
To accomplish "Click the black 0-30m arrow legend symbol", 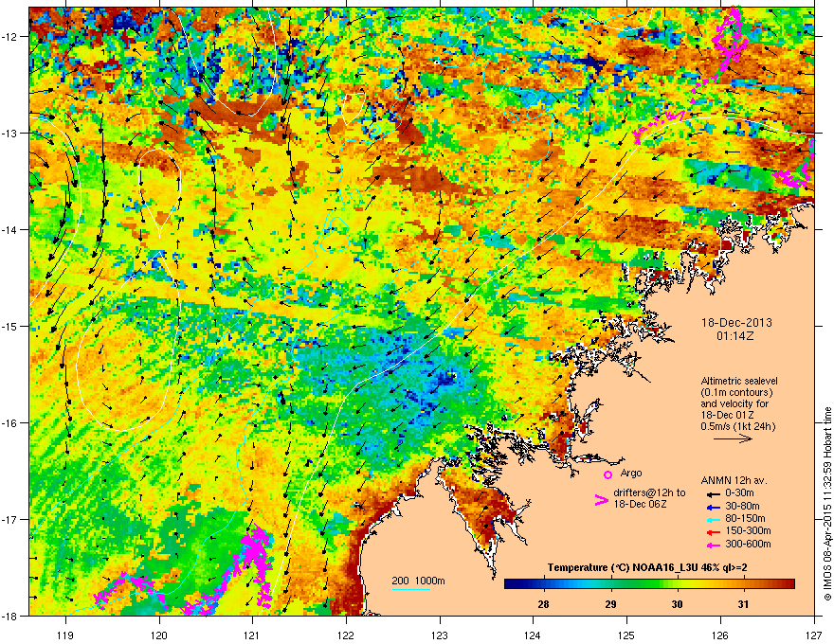I will [713, 493].
